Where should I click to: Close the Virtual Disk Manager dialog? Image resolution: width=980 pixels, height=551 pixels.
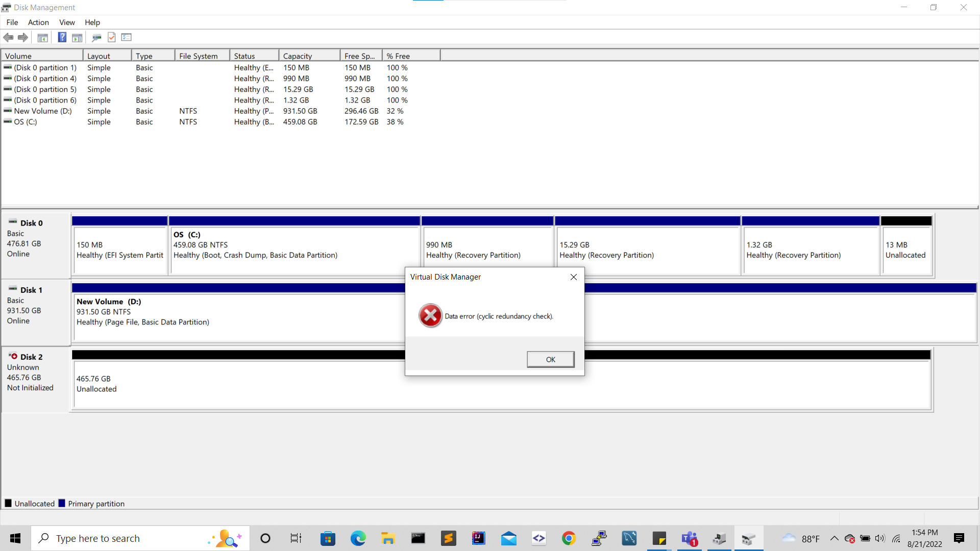[574, 277]
